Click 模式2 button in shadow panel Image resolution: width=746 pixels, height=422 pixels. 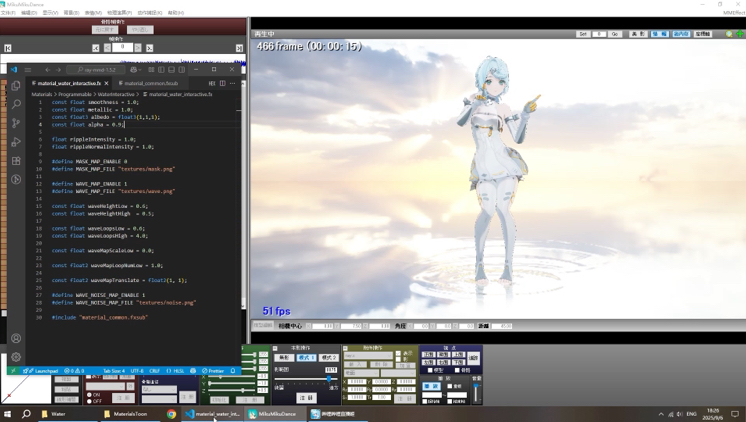[x=328, y=357]
